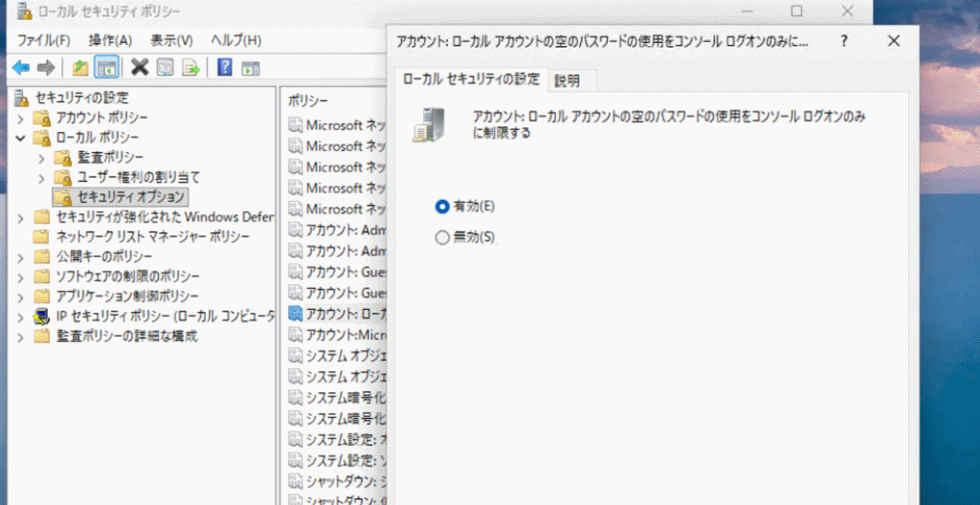Image resolution: width=980 pixels, height=505 pixels.
Task: Select 公開キーのポリシー in the tree
Action: 103,256
